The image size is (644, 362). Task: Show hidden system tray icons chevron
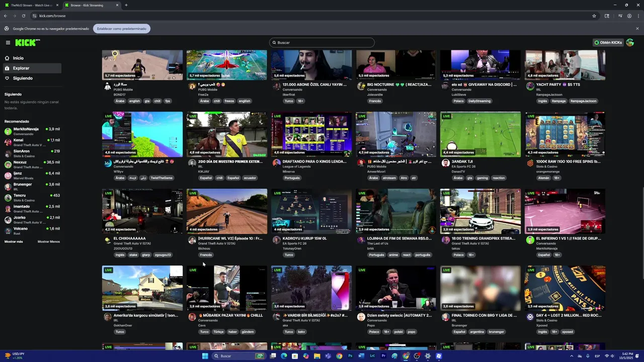tap(572, 356)
